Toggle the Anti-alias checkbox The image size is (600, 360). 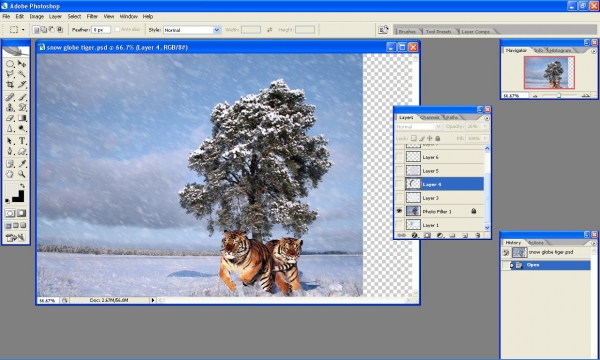[117, 29]
